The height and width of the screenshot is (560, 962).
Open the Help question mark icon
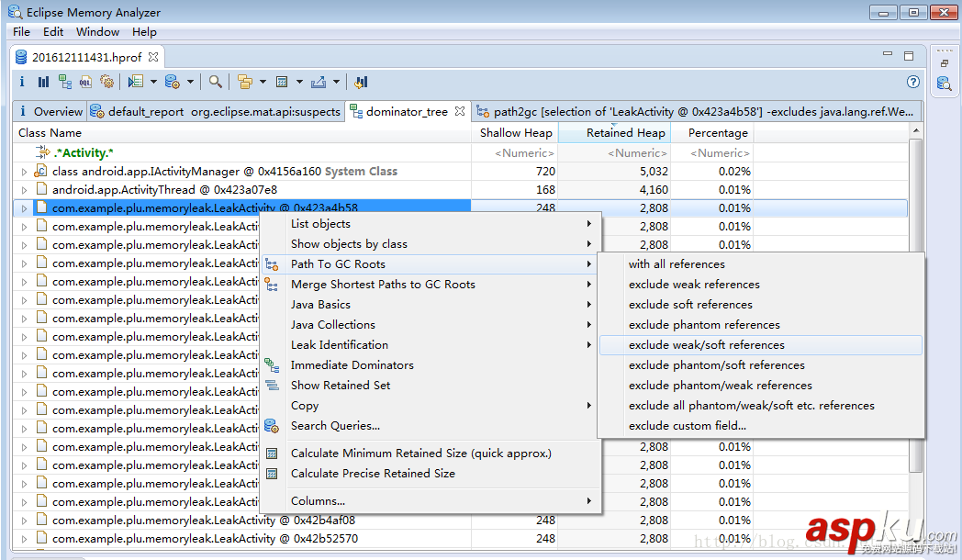tap(913, 82)
